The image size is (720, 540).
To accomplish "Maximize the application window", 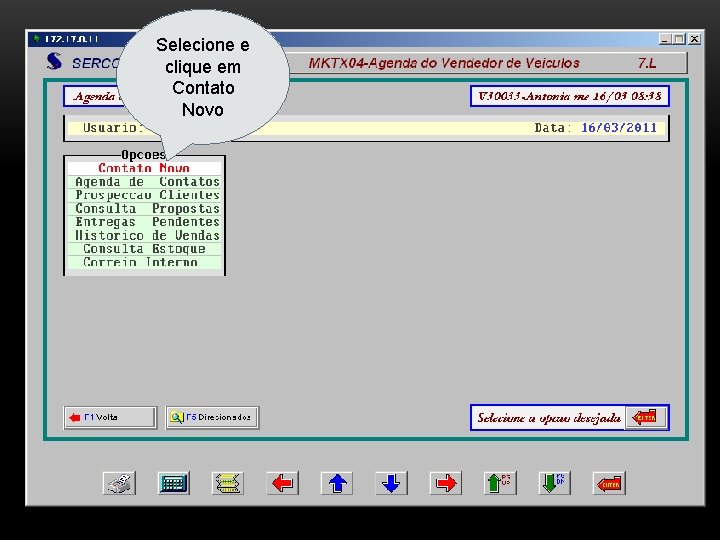I will 679,39.
